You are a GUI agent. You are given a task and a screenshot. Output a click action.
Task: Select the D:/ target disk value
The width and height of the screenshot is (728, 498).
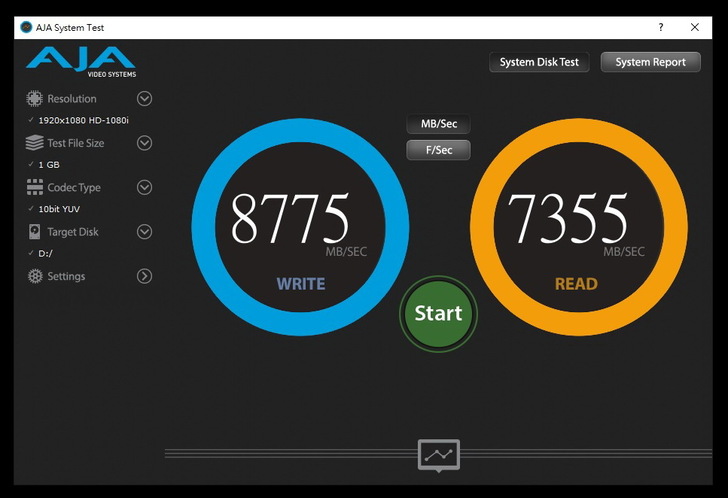point(45,253)
